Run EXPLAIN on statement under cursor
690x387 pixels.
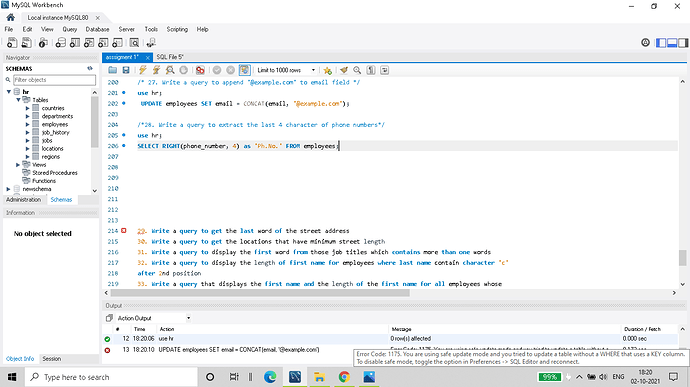(170, 70)
